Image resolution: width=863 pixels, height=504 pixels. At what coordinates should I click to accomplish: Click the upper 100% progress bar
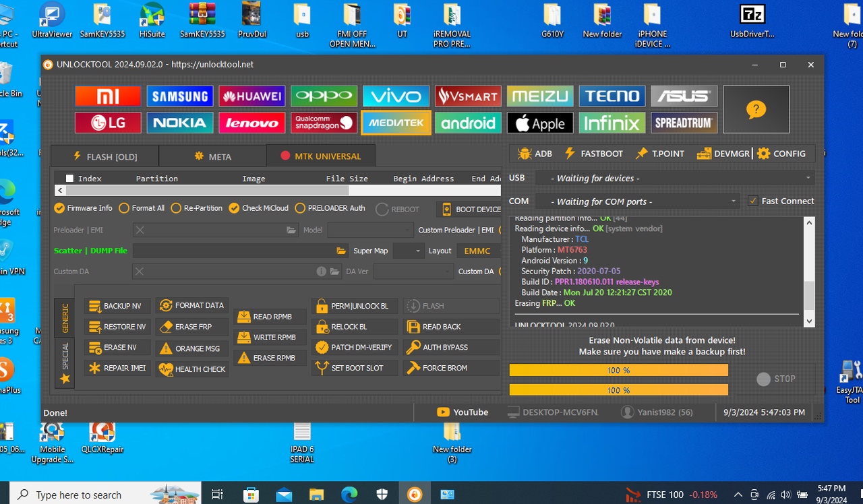618,370
